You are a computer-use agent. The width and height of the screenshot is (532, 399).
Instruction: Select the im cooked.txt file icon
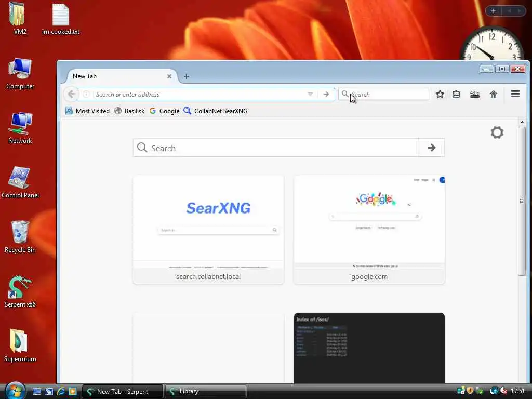tap(60, 19)
